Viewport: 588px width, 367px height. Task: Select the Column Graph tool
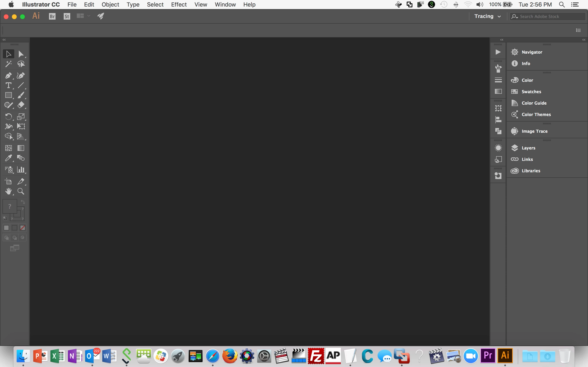[21, 170]
